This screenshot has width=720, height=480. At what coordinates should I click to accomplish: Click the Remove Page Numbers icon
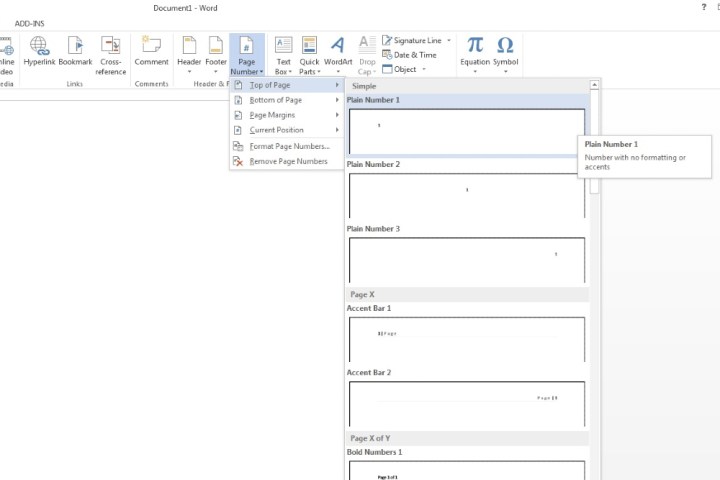click(238, 161)
